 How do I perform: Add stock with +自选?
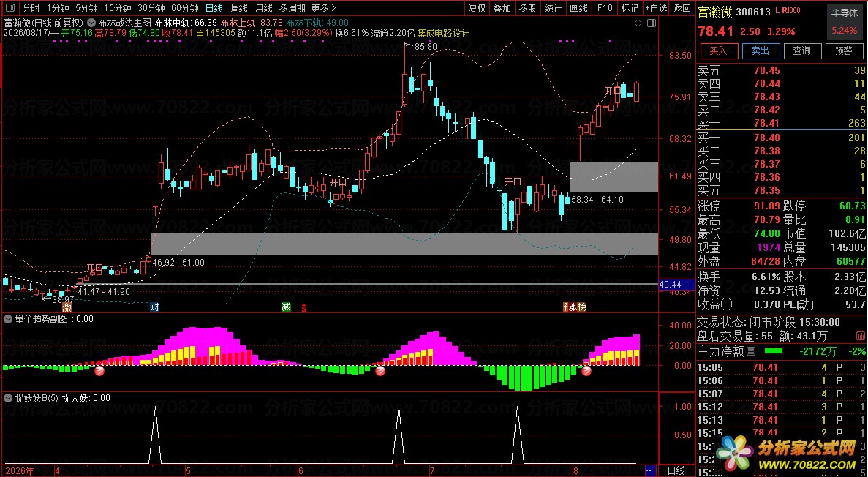coord(656,8)
